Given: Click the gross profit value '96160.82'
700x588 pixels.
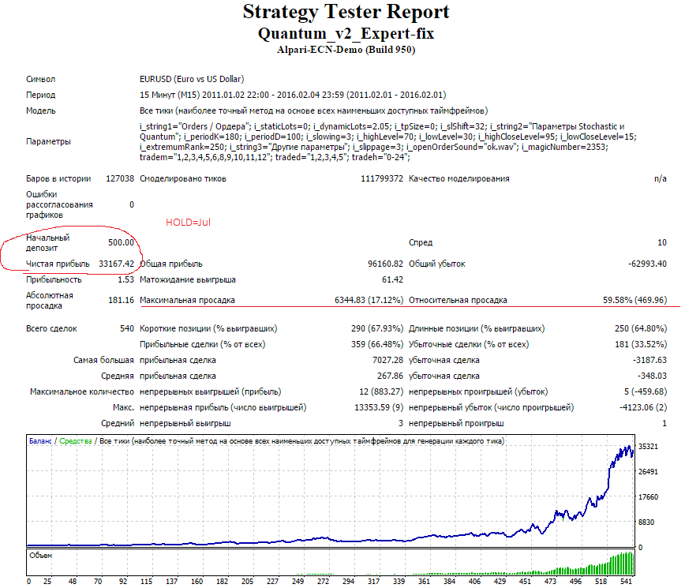Looking at the screenshot, I should [x=385, y=264].
